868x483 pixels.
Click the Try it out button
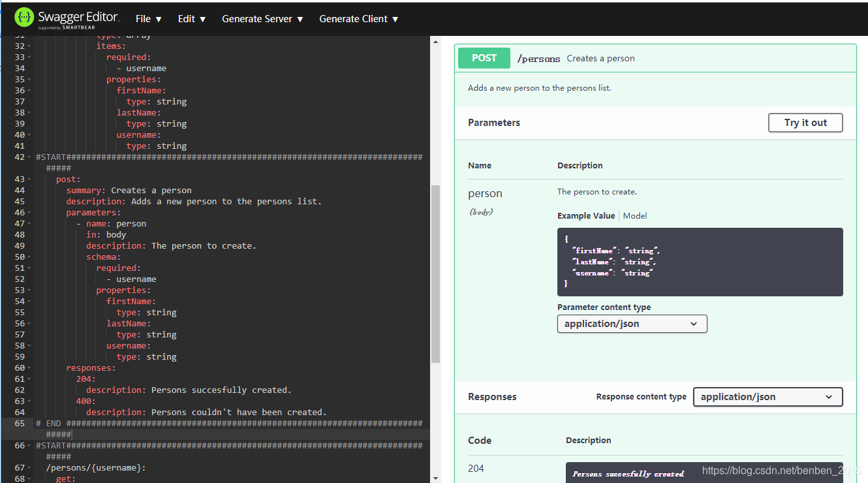(805, 123)
